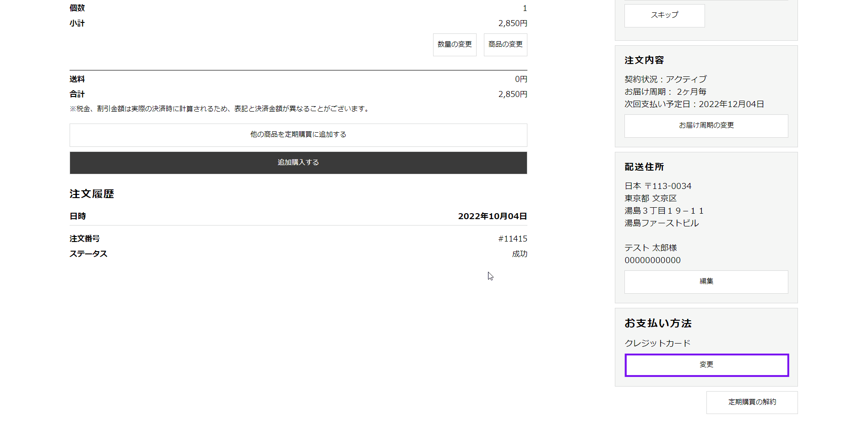Click the 送料 label
The width and height of the screenshot is (868, 425).
click(x=77, y=79)
